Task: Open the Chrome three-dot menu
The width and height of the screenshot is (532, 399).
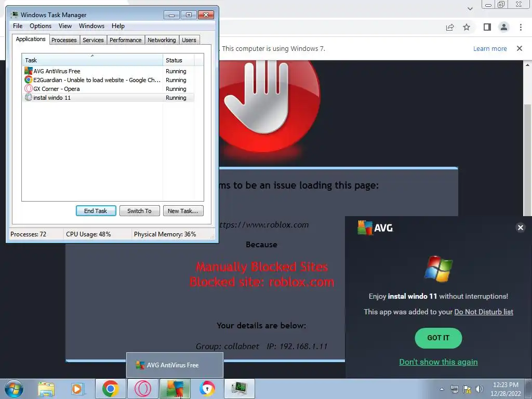Action: click(521, 27)
